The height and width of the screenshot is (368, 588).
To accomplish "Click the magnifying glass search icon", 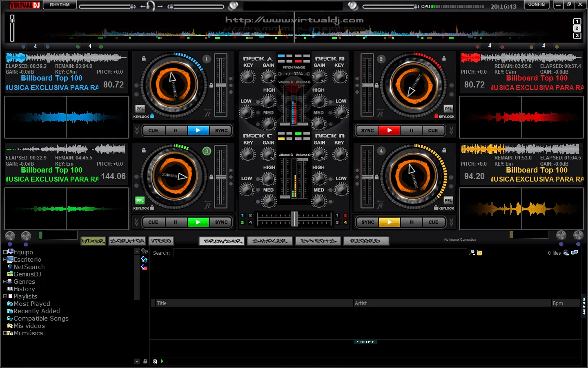I will [x=472, y=253].
